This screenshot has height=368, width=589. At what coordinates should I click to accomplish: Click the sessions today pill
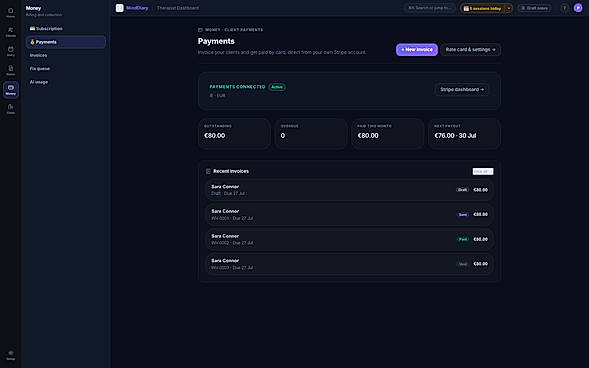click(483, 8)
